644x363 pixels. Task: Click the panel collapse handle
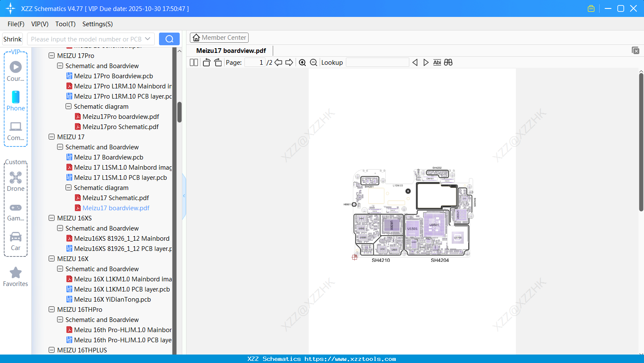184,196
